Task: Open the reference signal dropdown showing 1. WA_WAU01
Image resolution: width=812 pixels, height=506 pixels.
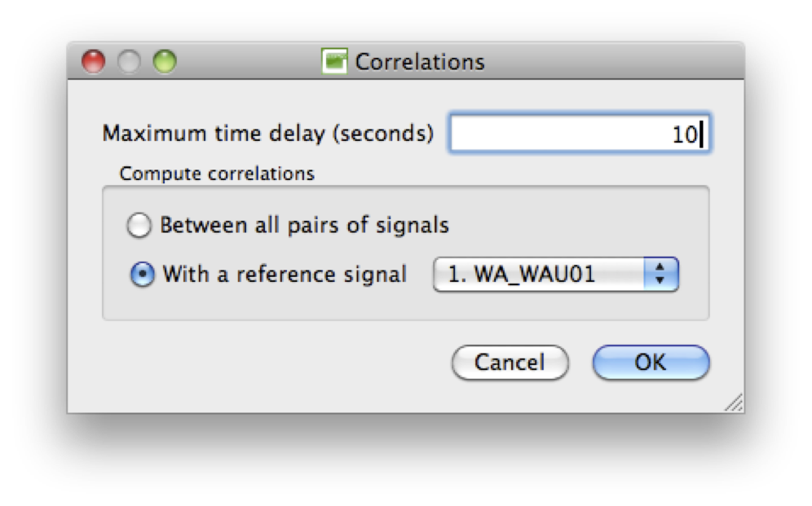Action: click(x=542, y=275)
